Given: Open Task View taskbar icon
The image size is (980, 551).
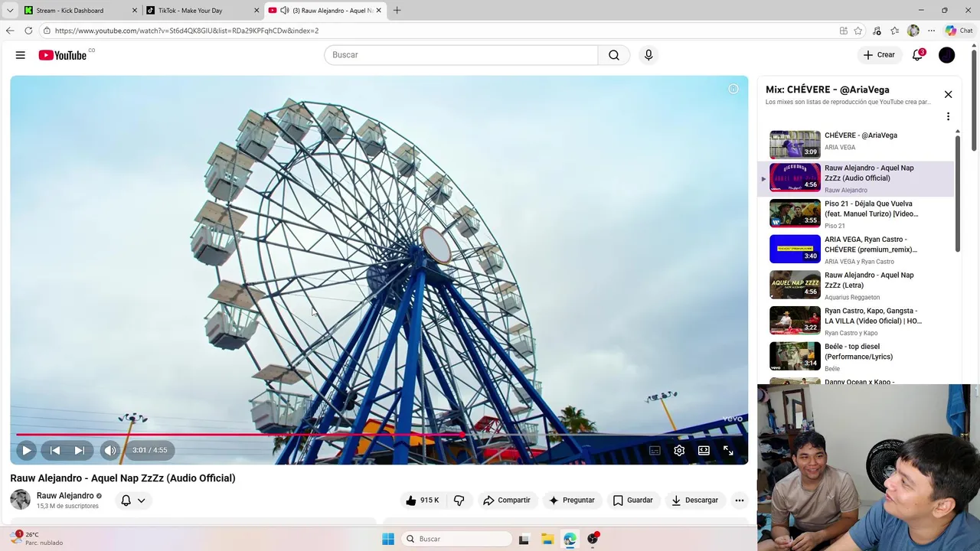Looking at the screenshot, I should 524,539.
